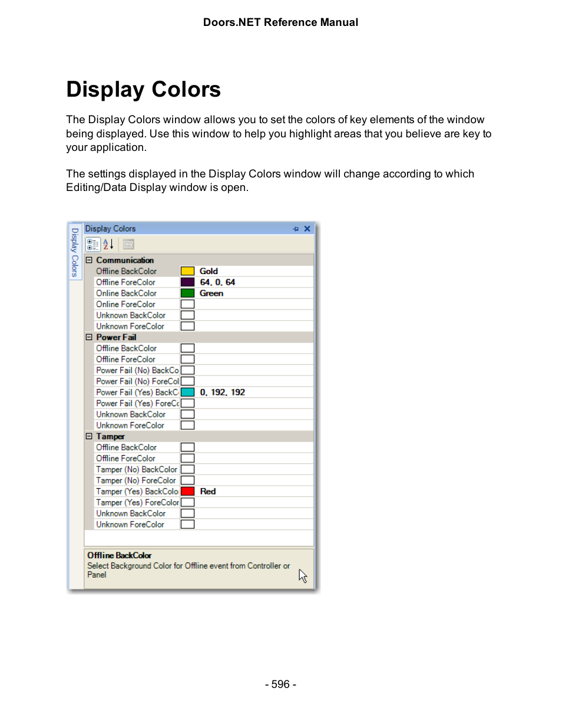Select the Online ForeColor property
This screenshot has height=728, width=562.
[136, 304]
